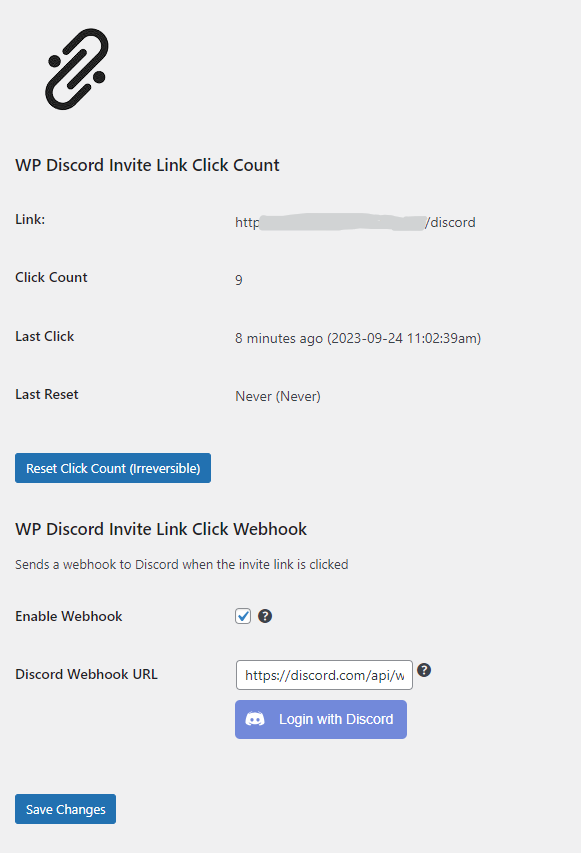Click the invite link ending in /discord
The width and height of the screenshot is (581, 853).
click(x=355, y=222)
